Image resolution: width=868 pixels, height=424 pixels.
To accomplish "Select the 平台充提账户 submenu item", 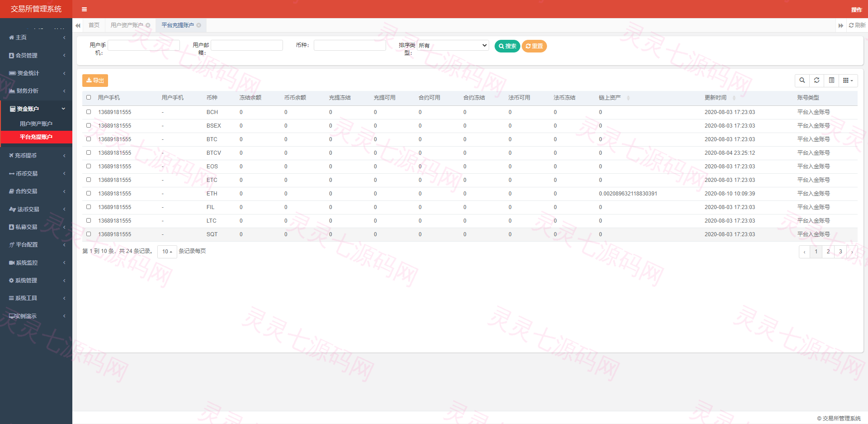I will [36, 137].
